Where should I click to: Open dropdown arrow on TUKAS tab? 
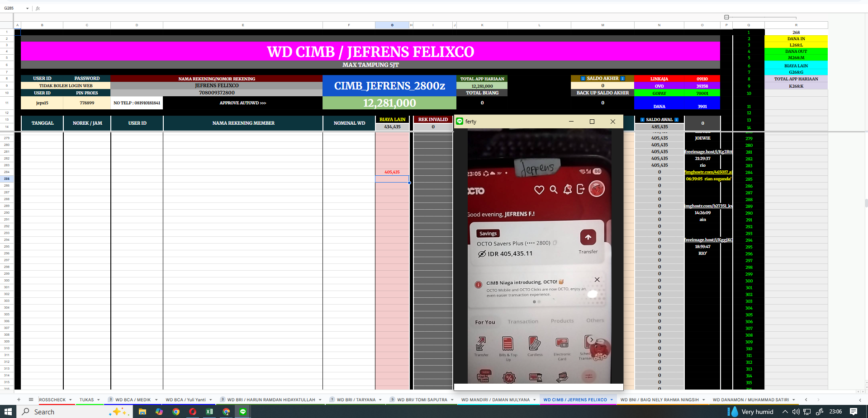click(98, 399)
